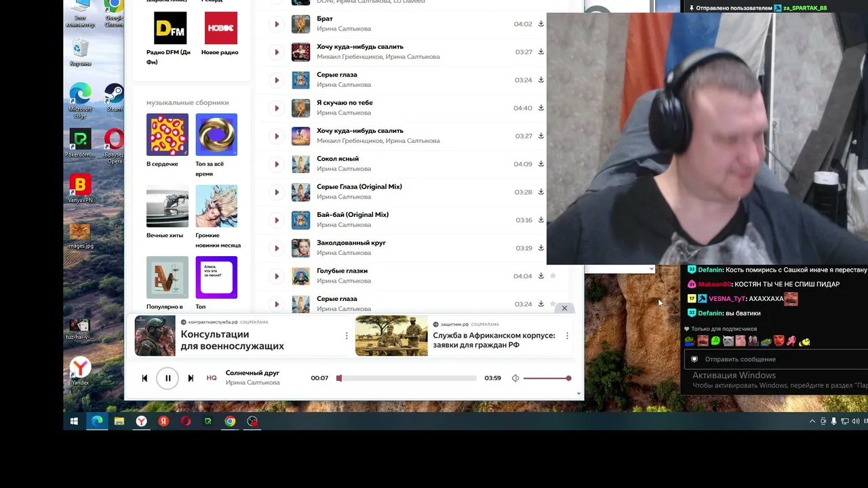Switch to Microsoft Edge on the taskbar

click(97, 422)
